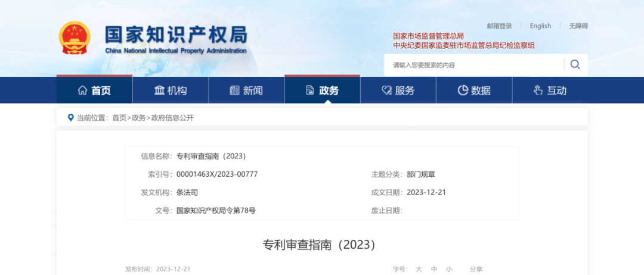Set font size to 大
Image resolution: width=644 pixels, height=275 pixels.
point(419,269)
